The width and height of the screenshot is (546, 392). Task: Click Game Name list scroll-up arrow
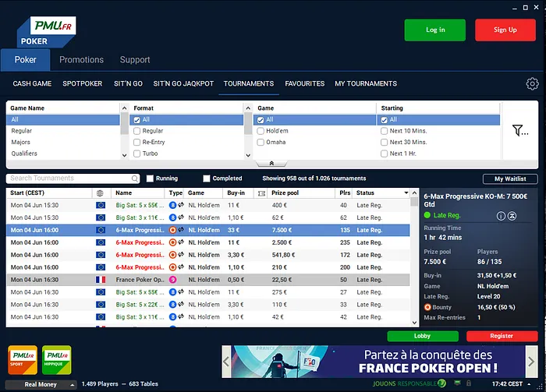click(x=124, y=108)
